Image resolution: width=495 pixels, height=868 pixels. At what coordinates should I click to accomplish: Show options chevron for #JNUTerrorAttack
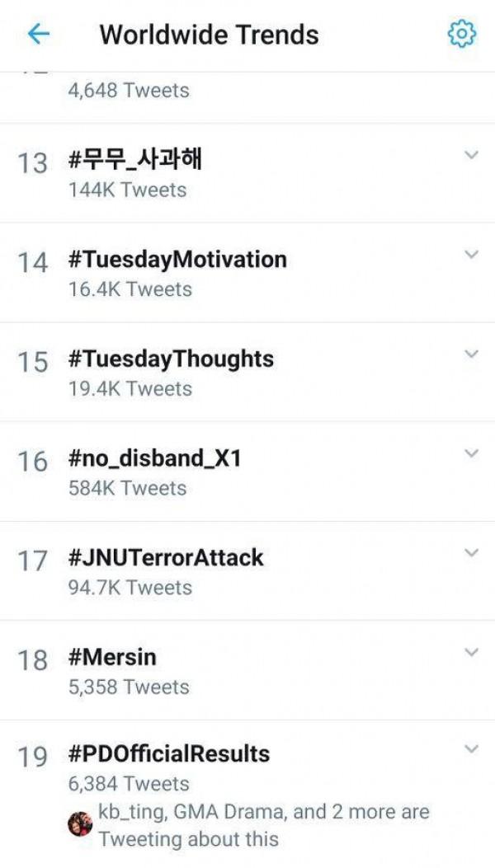point(471,552)
